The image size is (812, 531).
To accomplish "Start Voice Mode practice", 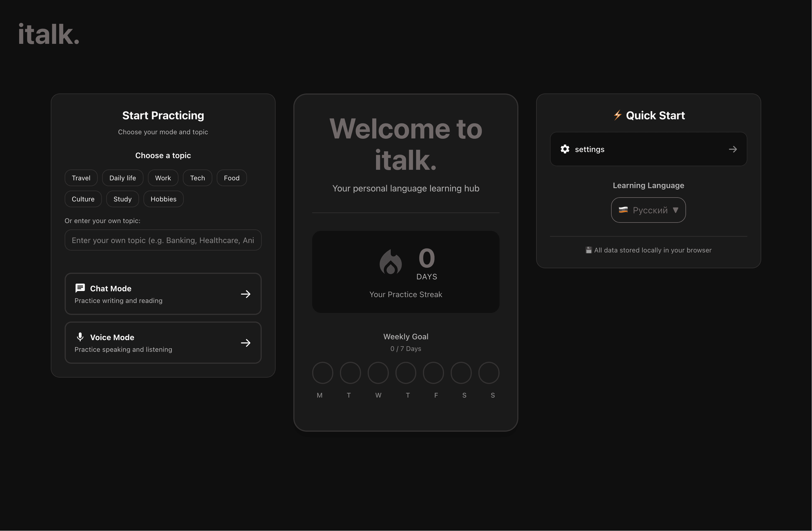I will pyautogui.click(x=163, y=343).
